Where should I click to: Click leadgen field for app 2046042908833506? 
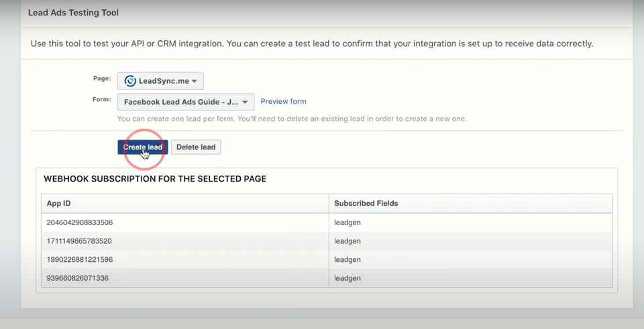pos(347,222)
